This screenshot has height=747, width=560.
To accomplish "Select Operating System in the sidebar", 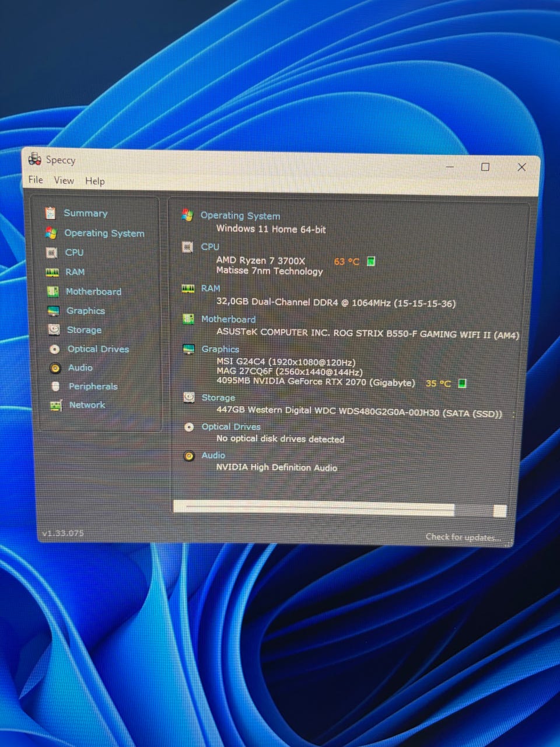I will coord(104,233).
